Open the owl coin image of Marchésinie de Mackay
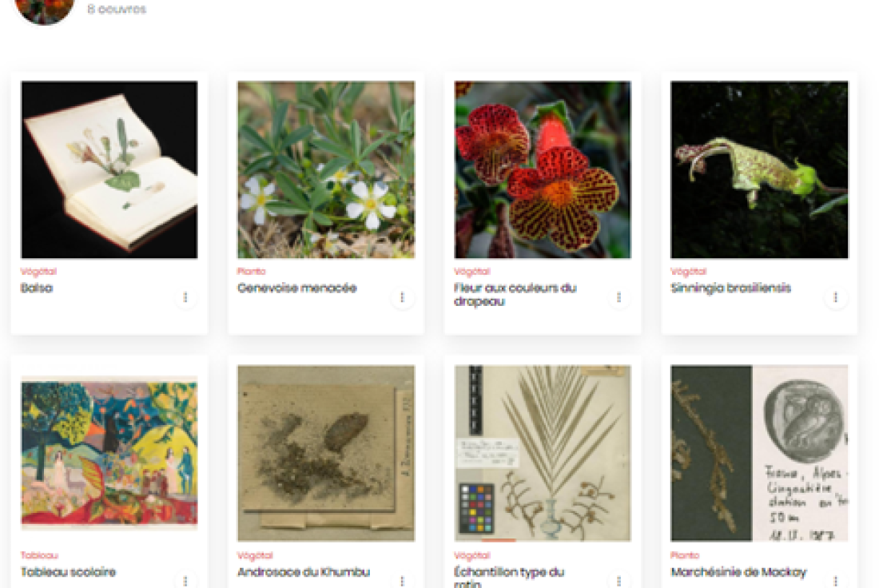This screenshot has height=588, width=879. point(760,453)
